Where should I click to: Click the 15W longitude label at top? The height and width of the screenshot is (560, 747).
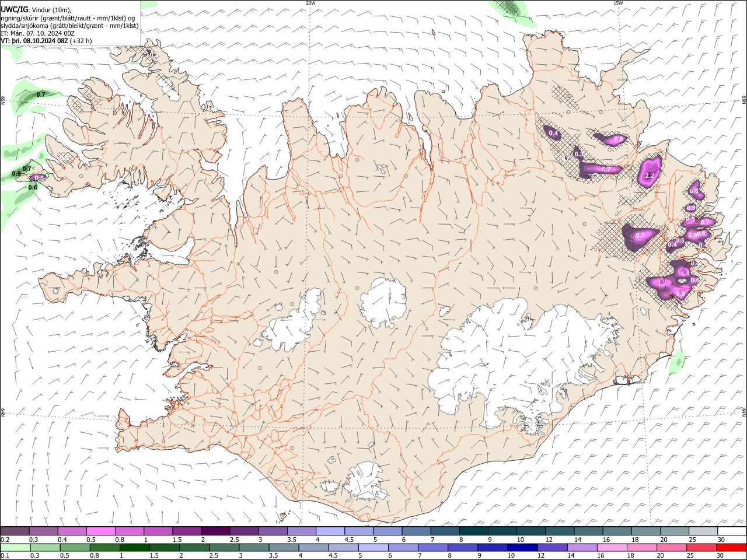pyautogui.click(x=618, y=3)
